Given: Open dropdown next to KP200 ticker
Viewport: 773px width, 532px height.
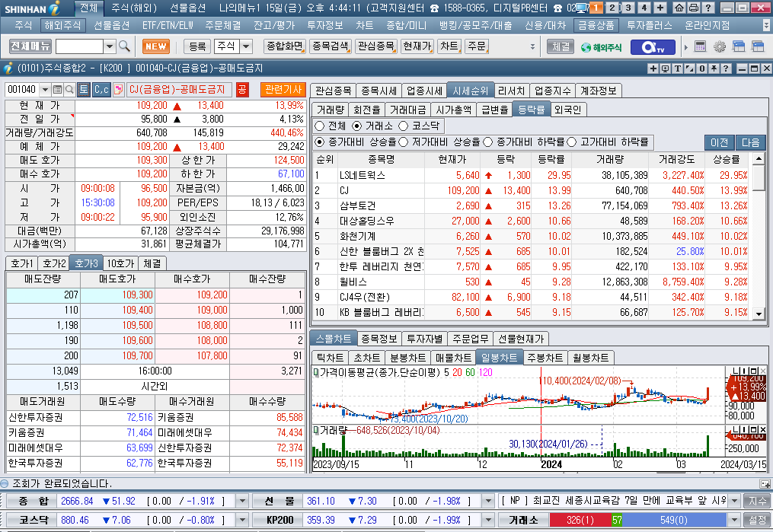Looking at the screenshot, I should coord(488,520).
